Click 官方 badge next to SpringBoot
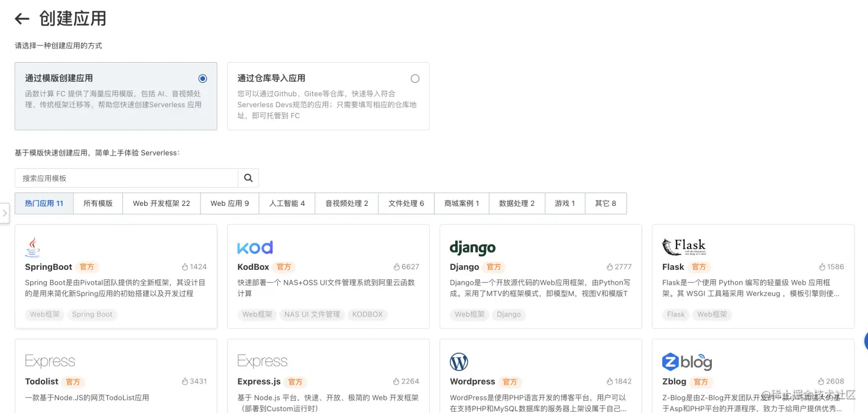Viewport: 868px width, 413px height. pos(87,267)
